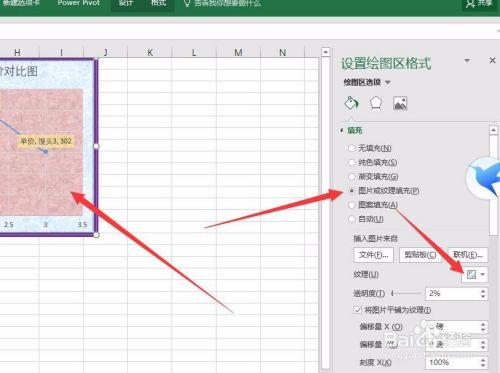Select the 纯色填充(S) radio button
The width and height of the screenshot is (500, 373).
tap(351, 162)
